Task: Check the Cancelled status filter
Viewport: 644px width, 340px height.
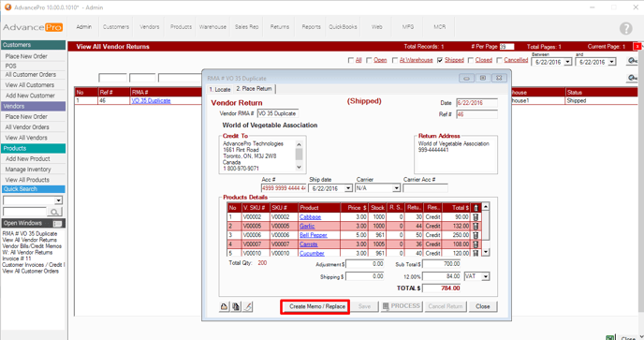Action: (499, 60)
